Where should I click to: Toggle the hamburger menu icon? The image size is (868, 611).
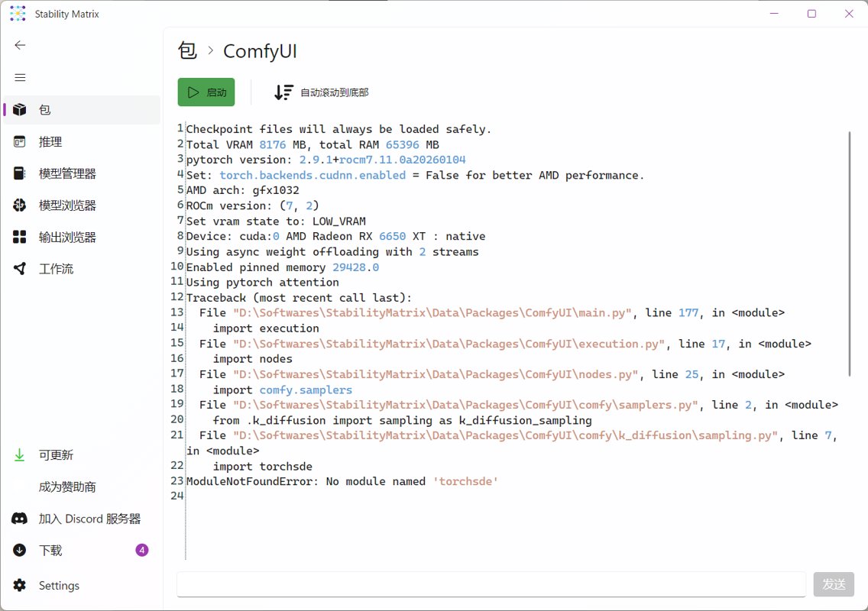pyautogui.click(x=20, y=77)
